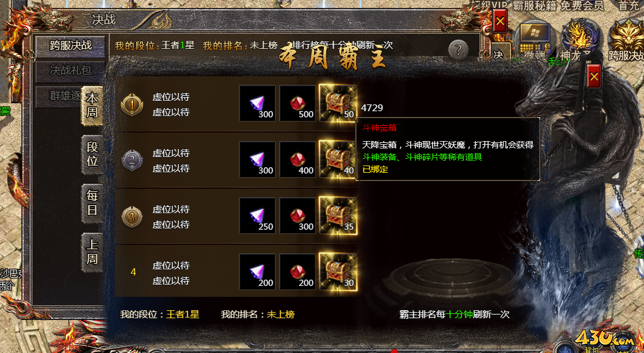
Task: Switch to the 每日 vertical tab
Action: pyautogui.click(x=92, y=203)
